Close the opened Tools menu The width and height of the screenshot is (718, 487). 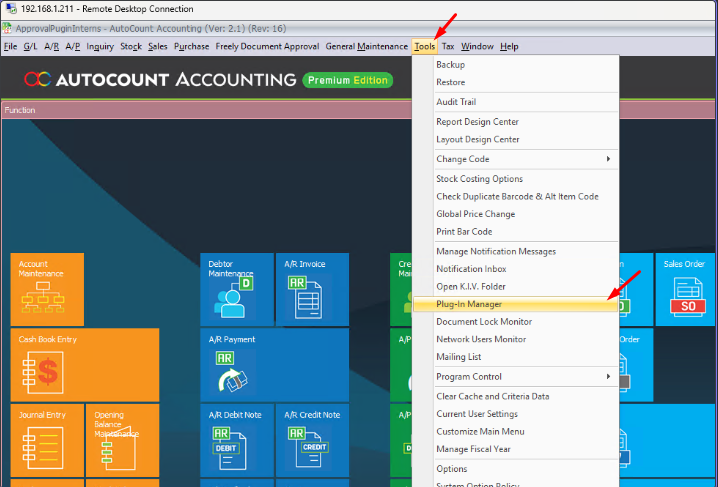[x=425, y=46]
